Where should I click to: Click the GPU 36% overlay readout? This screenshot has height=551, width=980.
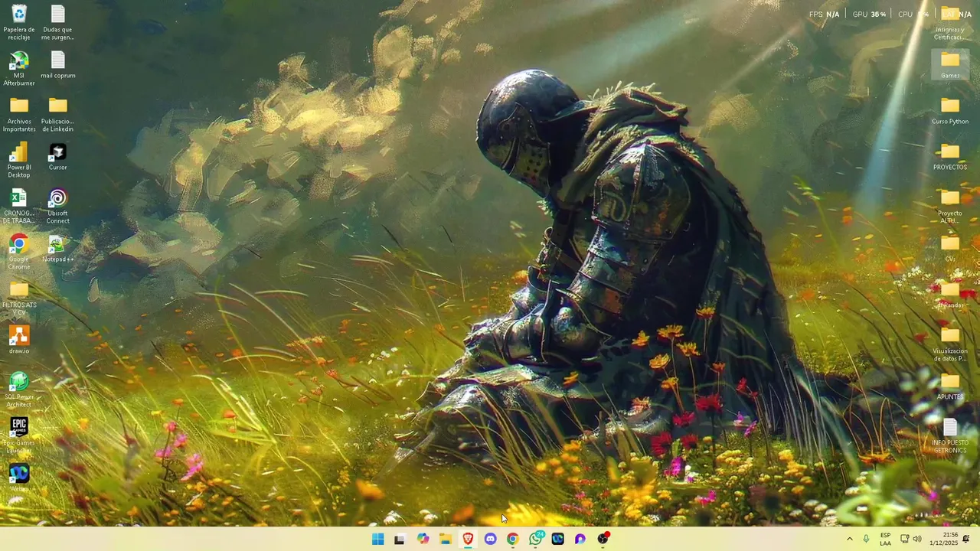[869, 15]
